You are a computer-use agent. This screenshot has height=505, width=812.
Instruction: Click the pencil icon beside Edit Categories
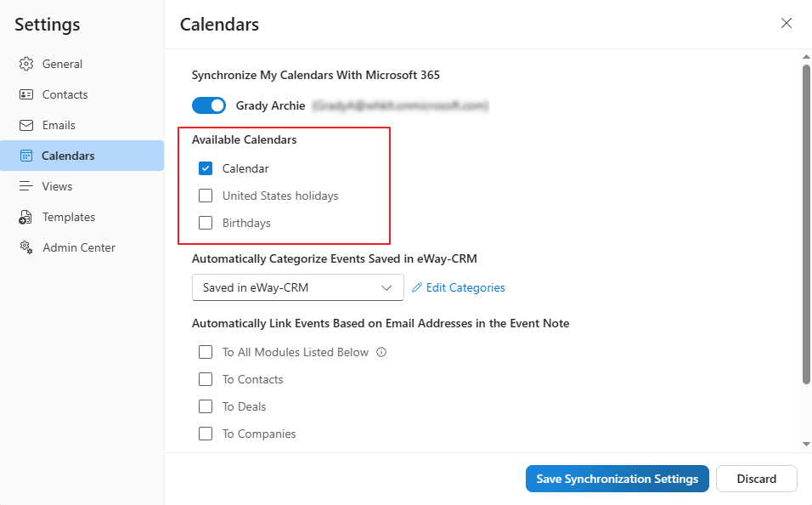click(416, 287)
